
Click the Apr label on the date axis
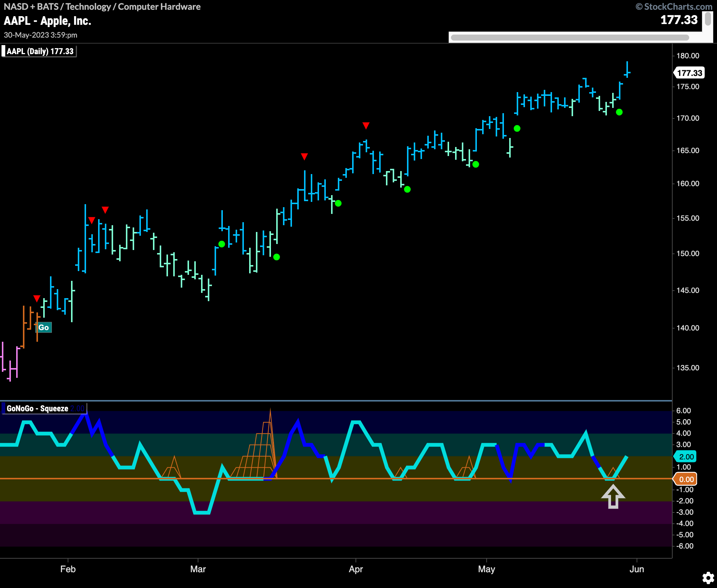pos(356,569)
